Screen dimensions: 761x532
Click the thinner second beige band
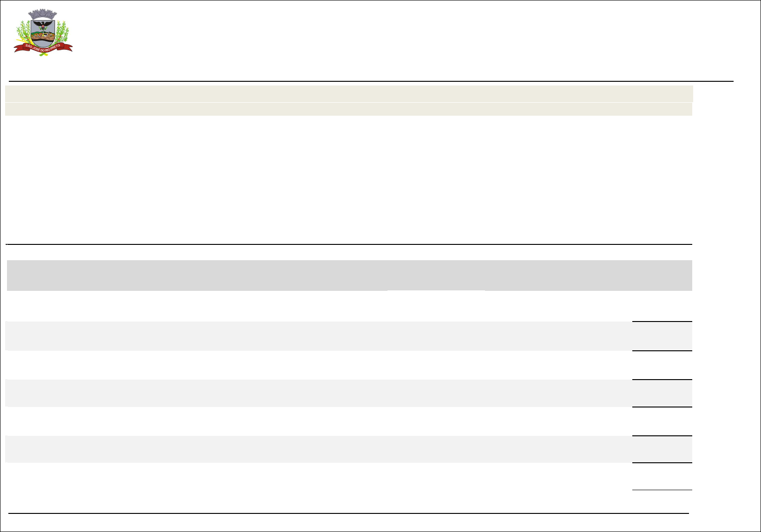pos(348,109)
